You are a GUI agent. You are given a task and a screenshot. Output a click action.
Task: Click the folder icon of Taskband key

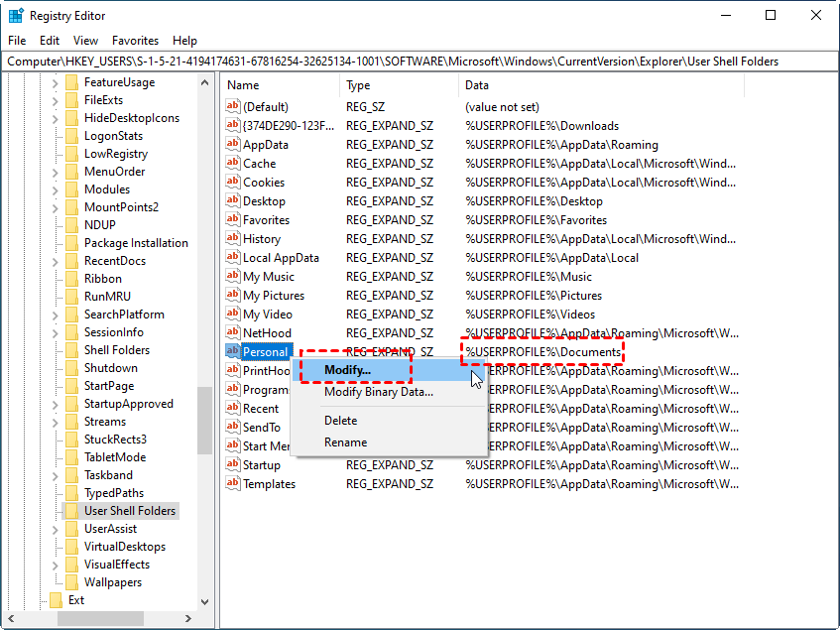point(71,474)
